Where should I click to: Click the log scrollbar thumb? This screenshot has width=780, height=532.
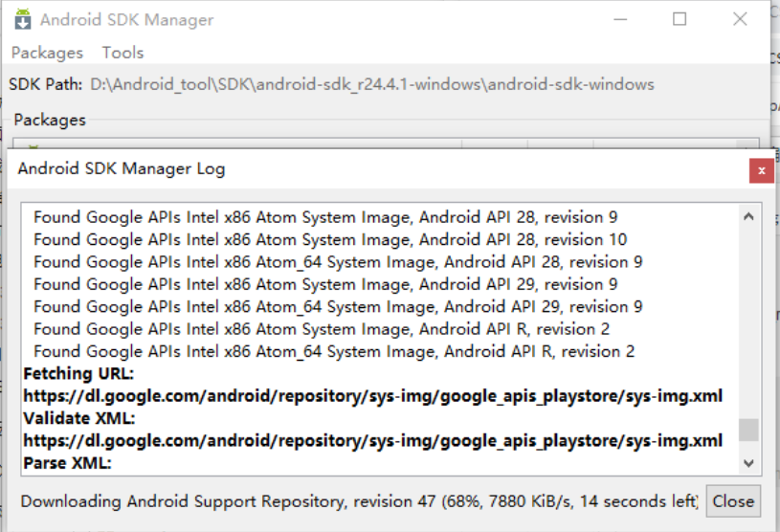point(748,430)
